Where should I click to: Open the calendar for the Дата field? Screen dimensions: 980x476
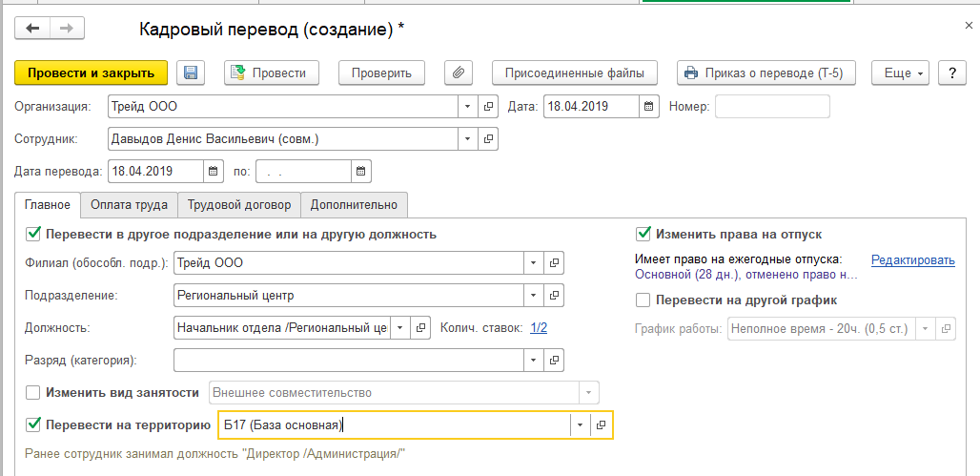649,106
